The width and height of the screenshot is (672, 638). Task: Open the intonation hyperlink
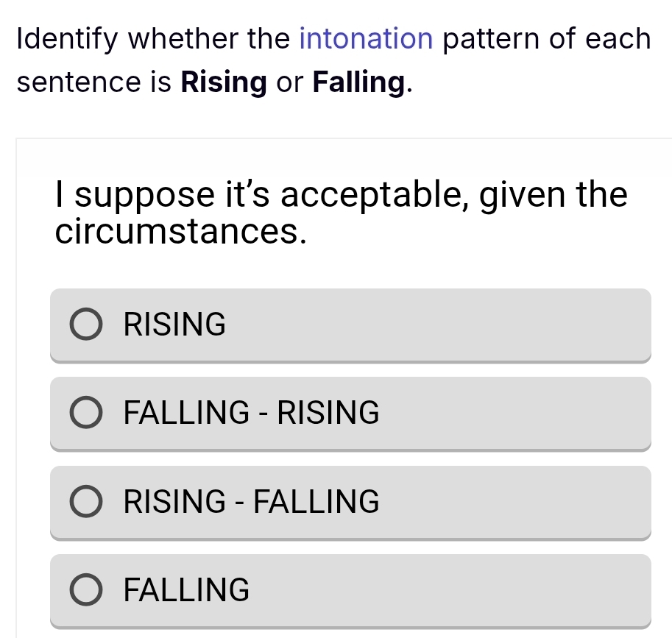[x=366, y=38]
